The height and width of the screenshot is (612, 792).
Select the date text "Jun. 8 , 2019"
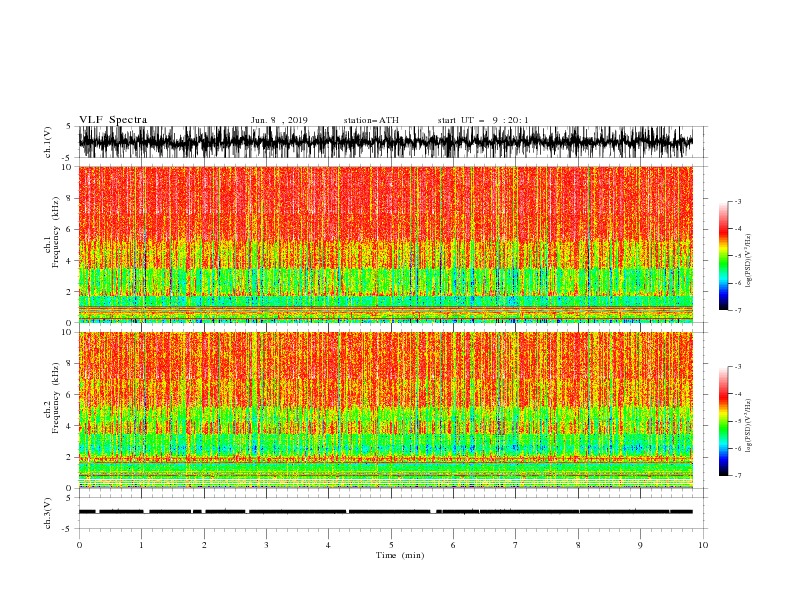click(x=279, y=120)
